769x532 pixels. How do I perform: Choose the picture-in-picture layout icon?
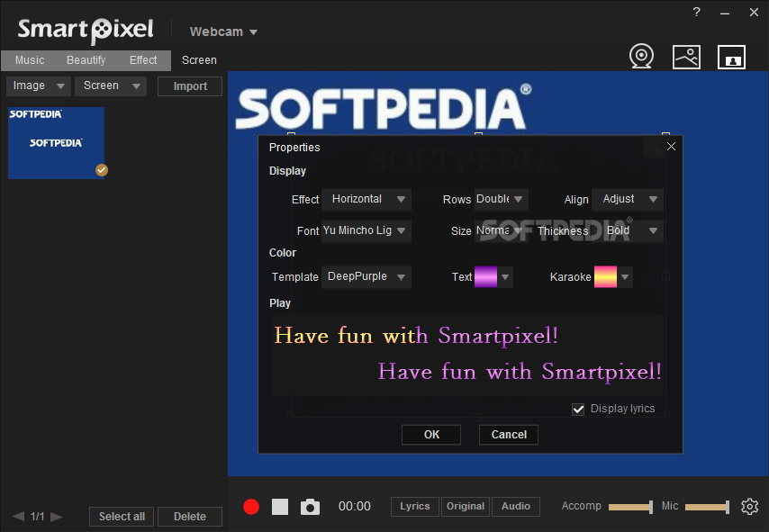731,57
